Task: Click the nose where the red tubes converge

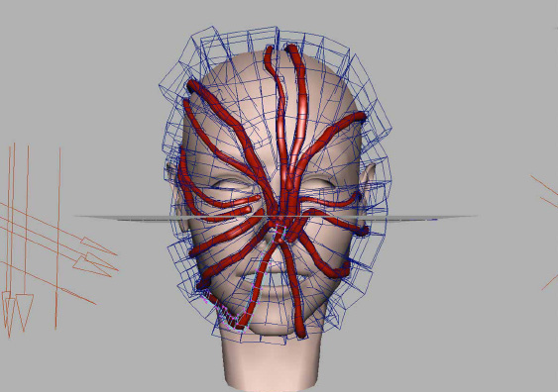Action: pos(282,217)
